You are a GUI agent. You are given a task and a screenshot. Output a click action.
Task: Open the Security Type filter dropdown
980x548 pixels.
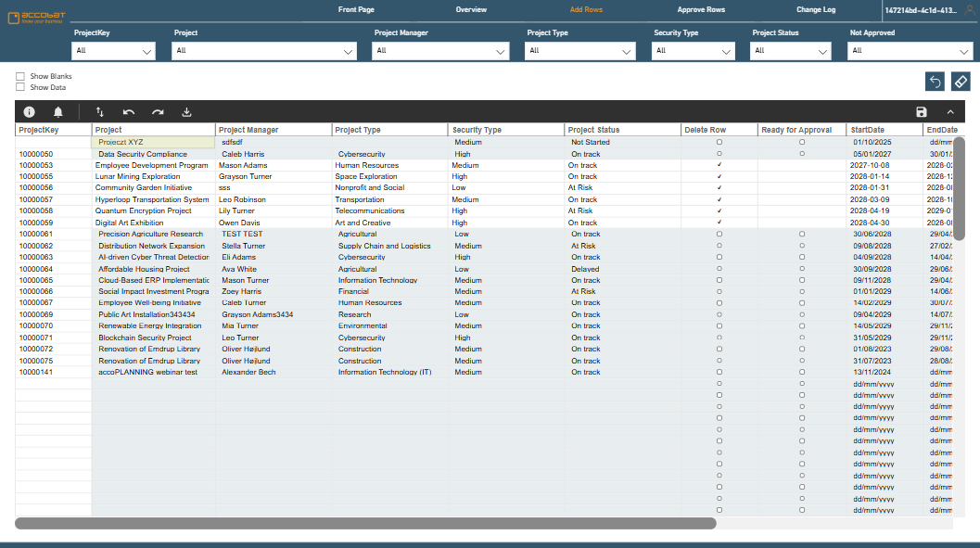[x=694, y=51]
